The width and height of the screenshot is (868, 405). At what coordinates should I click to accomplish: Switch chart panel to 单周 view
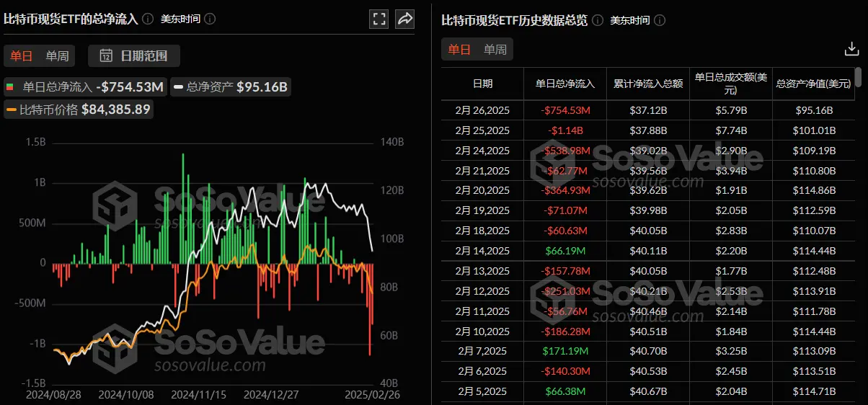[57, 55]
